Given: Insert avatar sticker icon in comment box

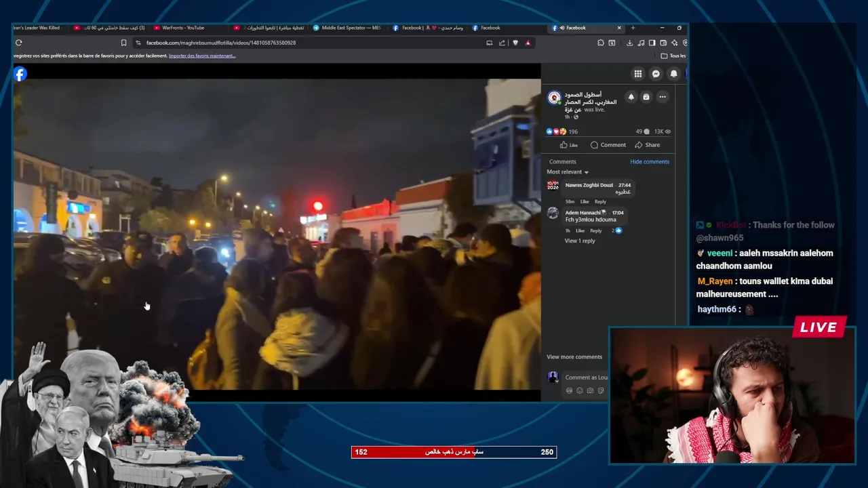Looking at the screenshot, I should coord(569,390).
